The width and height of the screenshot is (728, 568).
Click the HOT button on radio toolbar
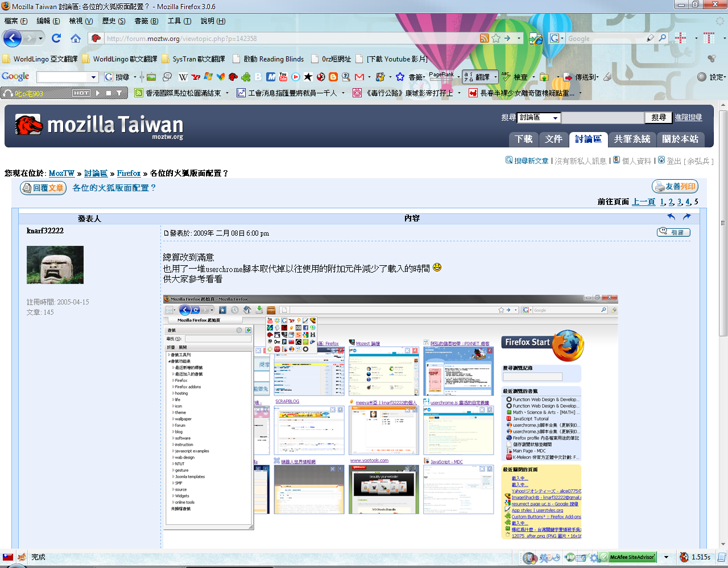(81, 93)
